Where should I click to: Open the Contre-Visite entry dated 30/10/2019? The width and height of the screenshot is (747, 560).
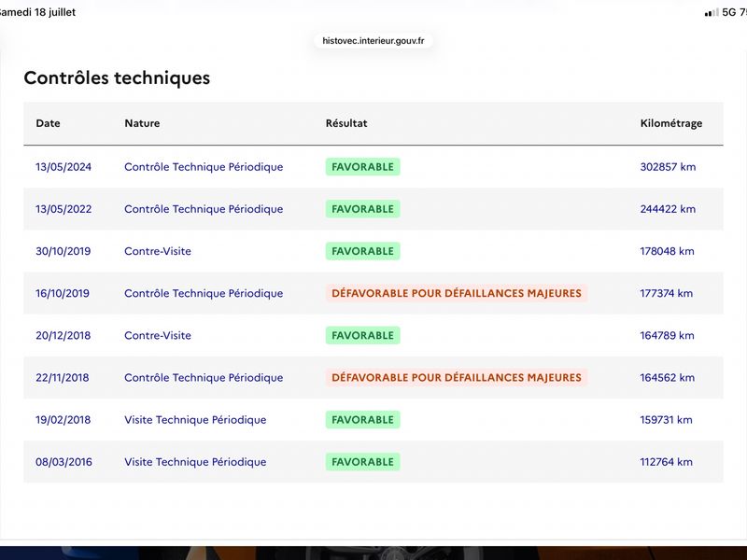158,251
